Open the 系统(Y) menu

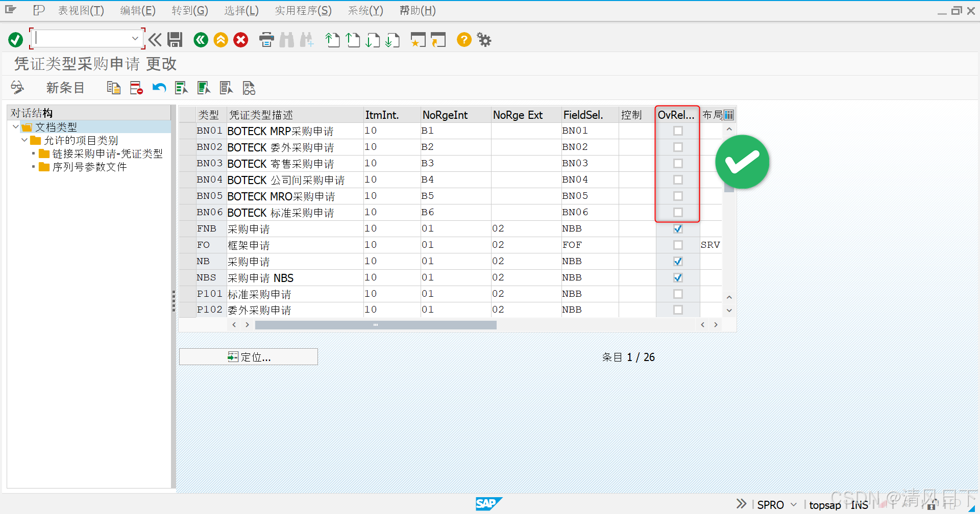coord(365,10)
